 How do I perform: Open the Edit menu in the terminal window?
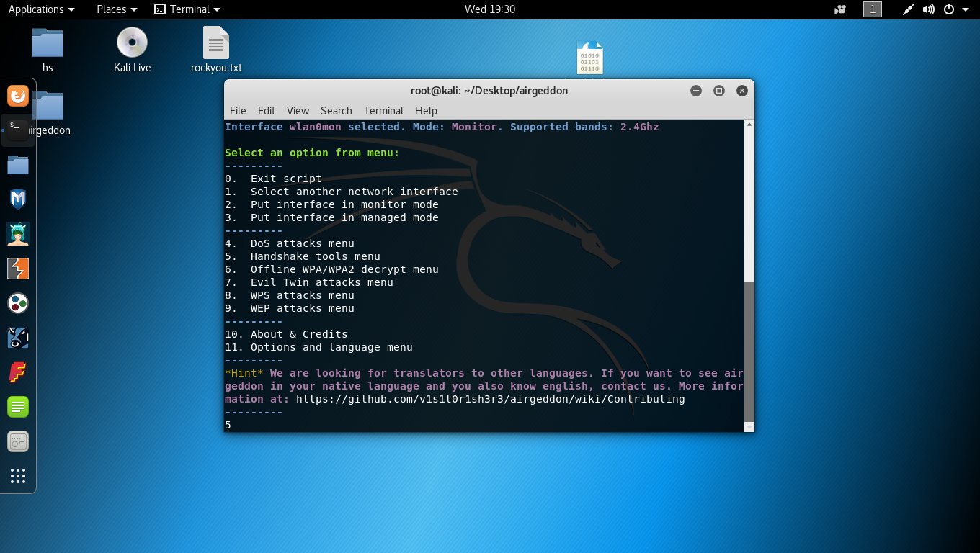267,110
